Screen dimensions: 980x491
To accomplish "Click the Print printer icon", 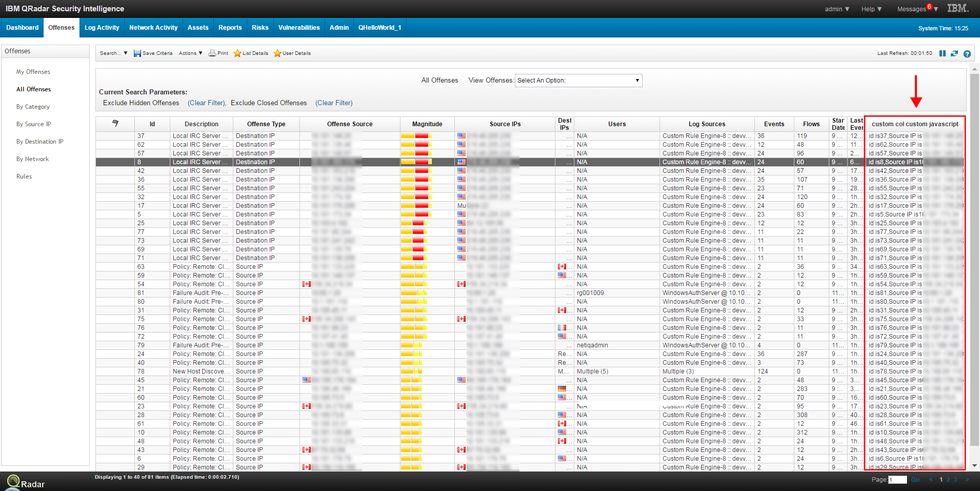I will point(212,53).
